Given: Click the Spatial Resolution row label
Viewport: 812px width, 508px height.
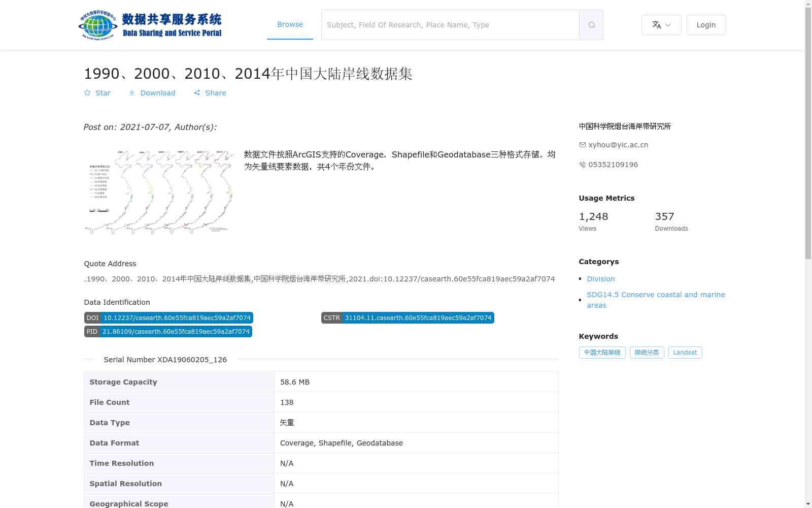Looking at the screenshot, I should click(126, 484).
